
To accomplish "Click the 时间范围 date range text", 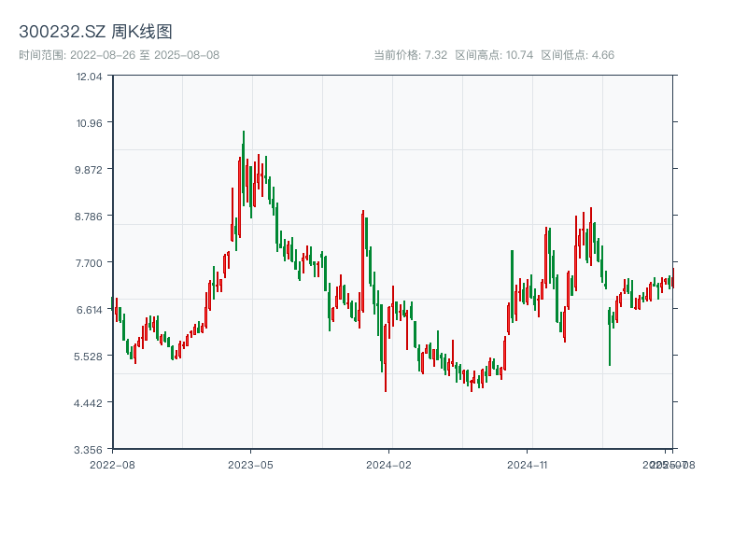I will (x=119, y=55).
